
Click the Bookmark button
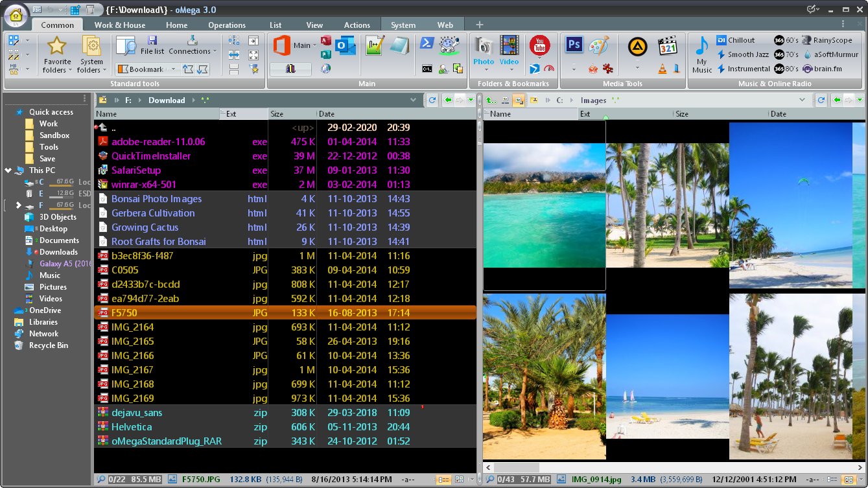click(x=146, y=69)
